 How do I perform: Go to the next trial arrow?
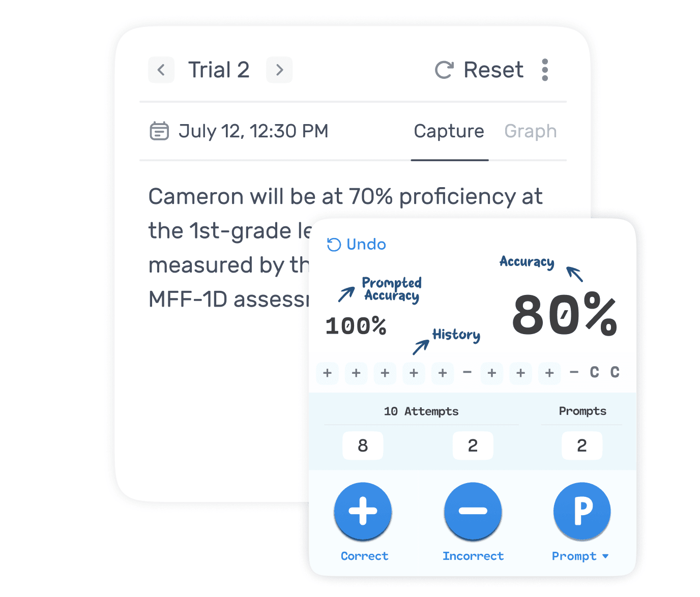click(x=279, y=70)
